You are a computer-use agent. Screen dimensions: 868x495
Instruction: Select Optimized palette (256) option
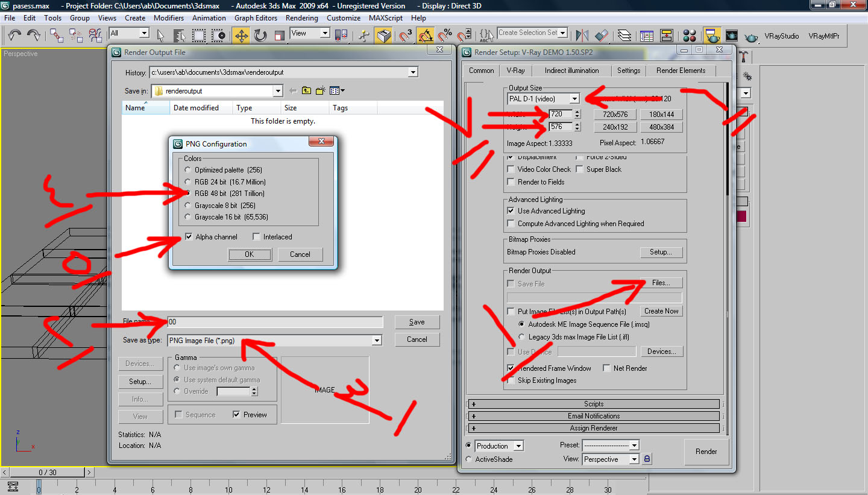pos(188,170)
